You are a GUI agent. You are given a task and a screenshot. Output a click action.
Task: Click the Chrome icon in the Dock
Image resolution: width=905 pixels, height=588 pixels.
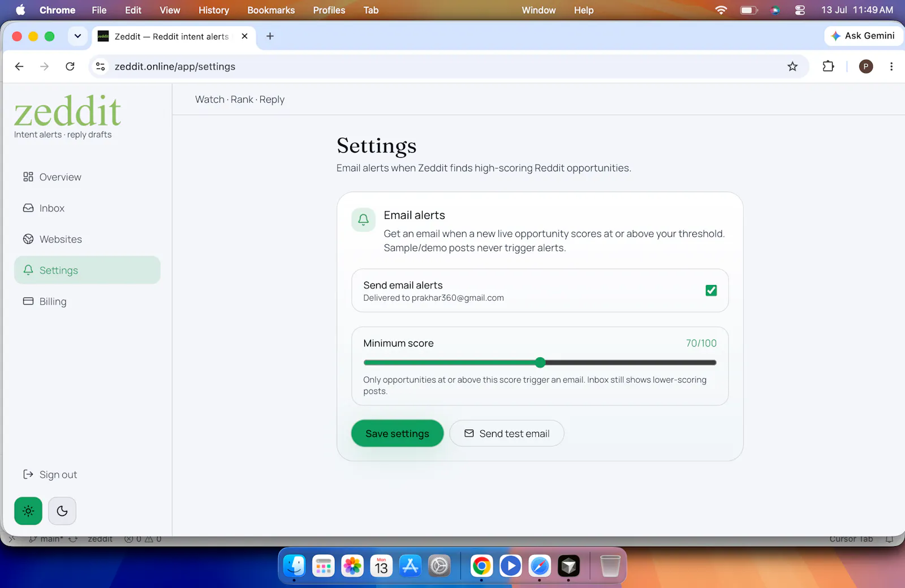pyautogui.click(x=481, y=566)
